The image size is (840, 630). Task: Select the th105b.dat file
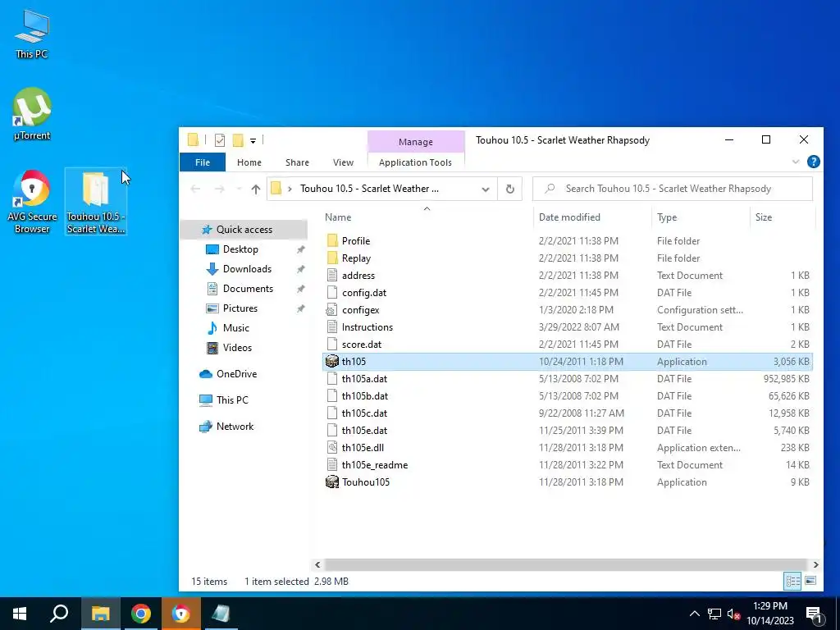(567, 396)
